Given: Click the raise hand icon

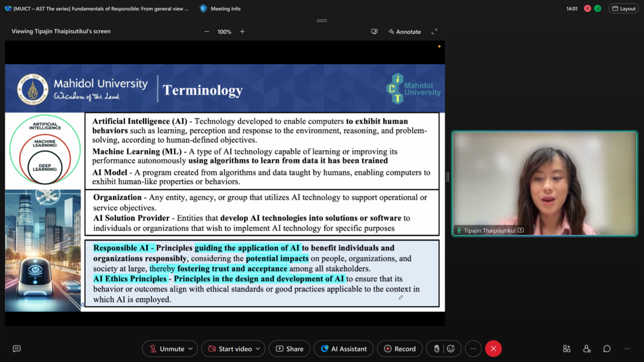Looking at the screenshot, I should (437, 349).
